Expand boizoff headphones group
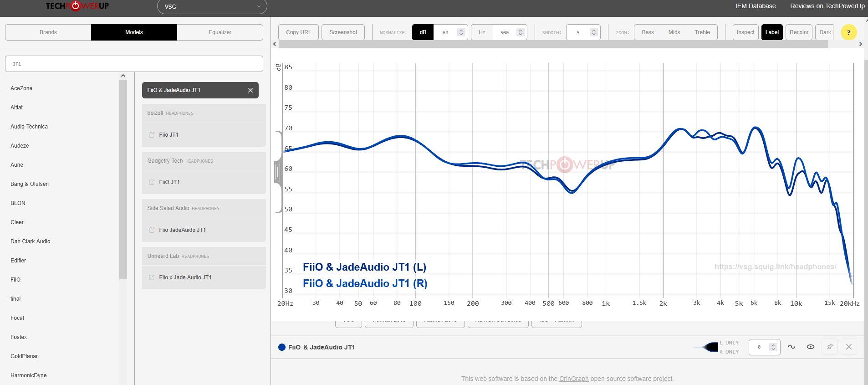The height and width of the screenshot is (385, 868). (204, 113)
